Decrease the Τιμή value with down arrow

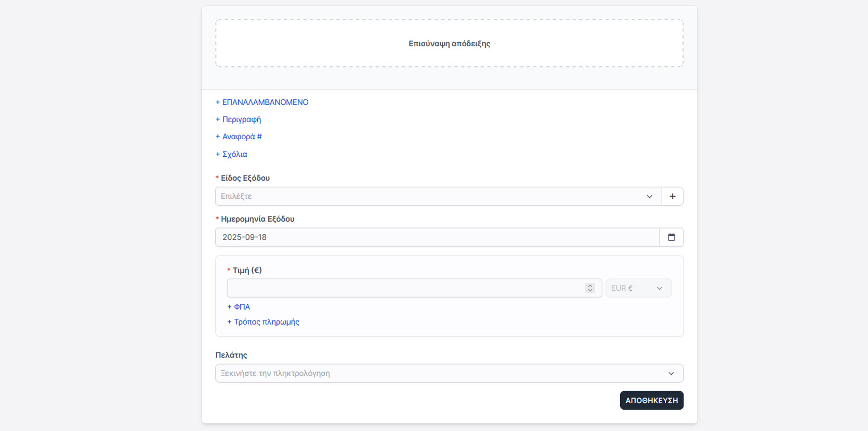pyautogui.click(x=590, y=291)
